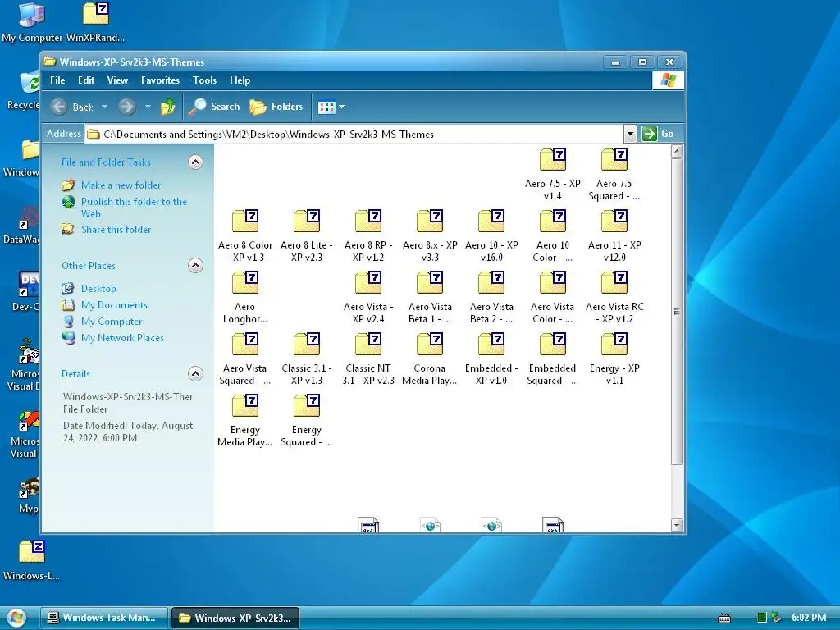Click the Up one level folder icon
The image size is (840, 630).
[x=167, y=107]
